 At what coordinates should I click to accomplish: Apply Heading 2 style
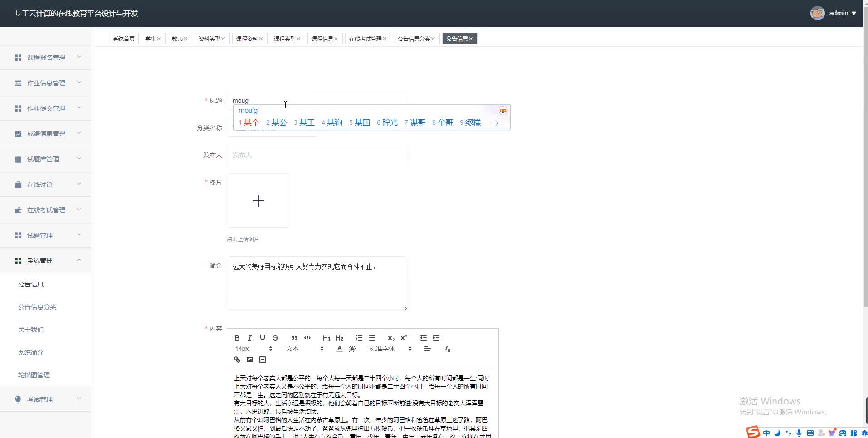pyautogui.click(x=339, y=338)
